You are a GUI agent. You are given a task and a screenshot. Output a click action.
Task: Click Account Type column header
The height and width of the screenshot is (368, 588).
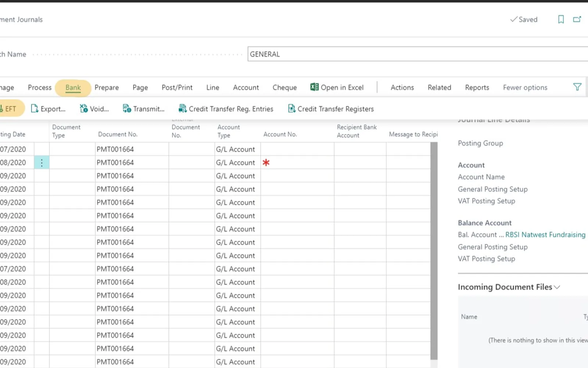coord(229,131)
